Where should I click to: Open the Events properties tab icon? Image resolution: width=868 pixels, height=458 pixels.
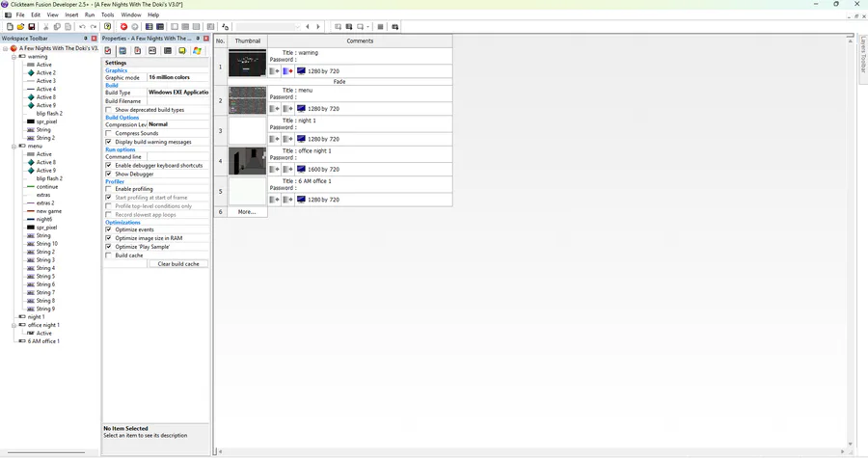[x=167, y=51]
